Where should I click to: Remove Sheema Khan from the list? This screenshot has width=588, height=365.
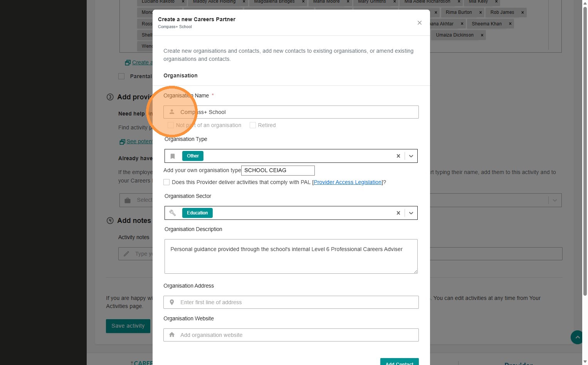point(510,24)
